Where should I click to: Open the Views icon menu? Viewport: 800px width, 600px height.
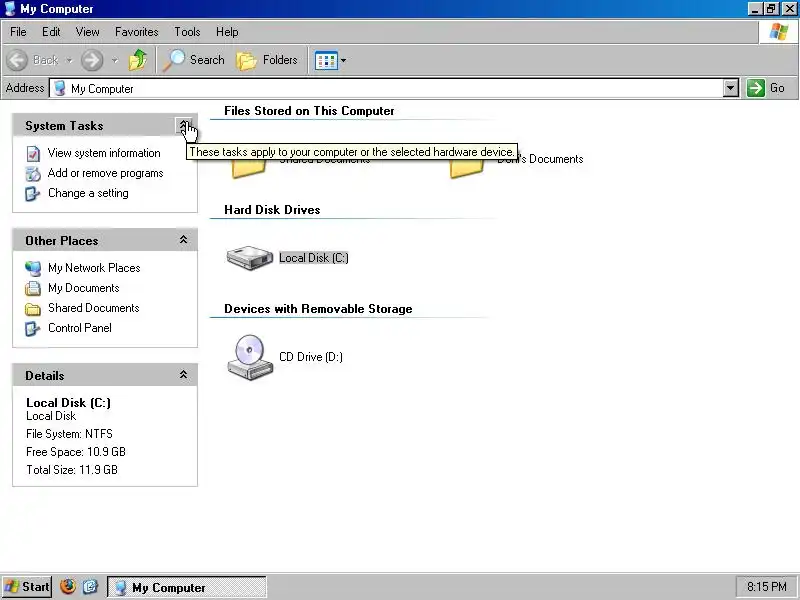click(x=326, y=61)
